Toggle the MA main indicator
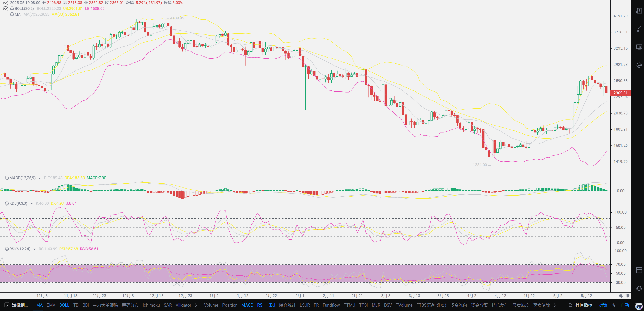The width and height of the screenshot is (644, 311). (x=39, y=305)
